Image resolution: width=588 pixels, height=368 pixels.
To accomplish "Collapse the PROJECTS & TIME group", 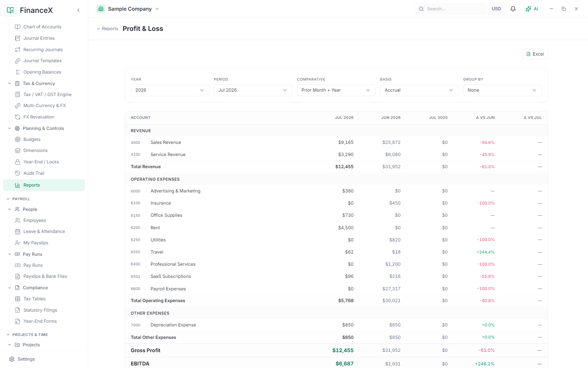I will [x=8, y=335].
